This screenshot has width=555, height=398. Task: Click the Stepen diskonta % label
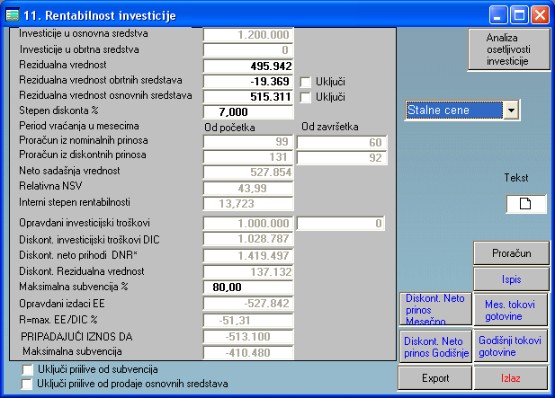pyautogui.click(x=58, y=111)
